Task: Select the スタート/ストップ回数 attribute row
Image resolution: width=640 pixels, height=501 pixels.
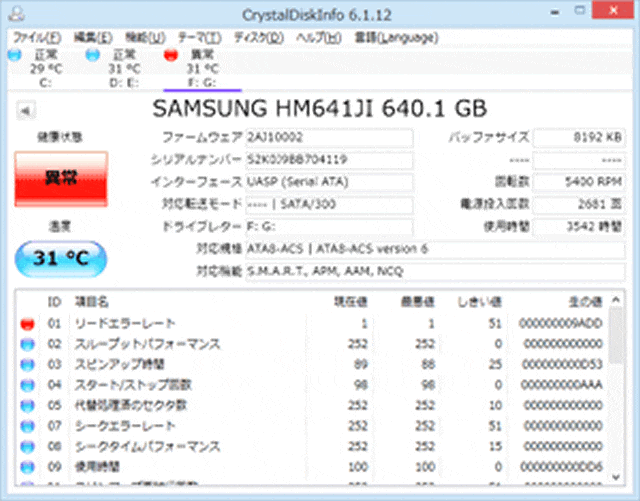Action: 312,385
